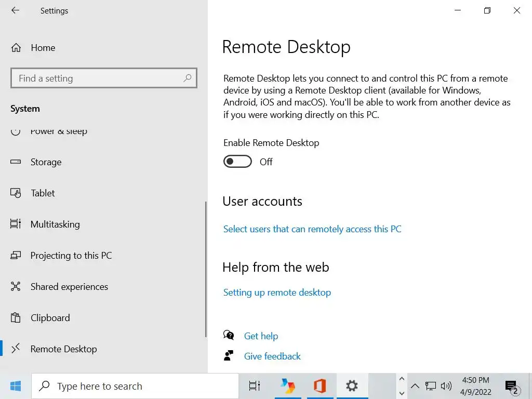Open the Clipboard settings icon
The width and height of the screenshot is (532, 399).
click(16, 318)
